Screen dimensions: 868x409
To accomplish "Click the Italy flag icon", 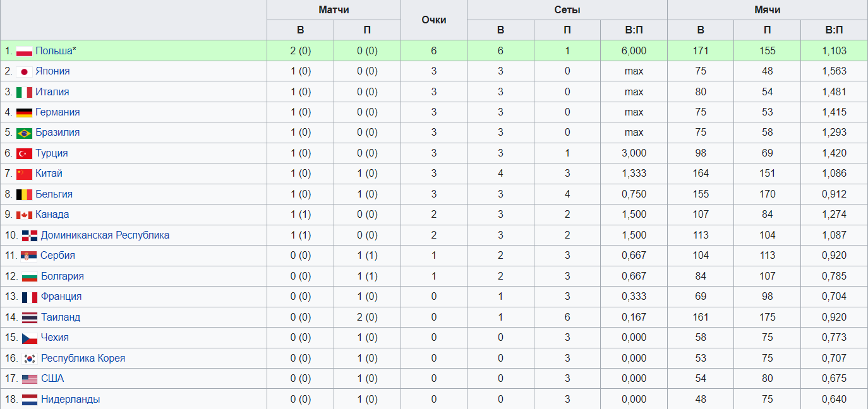I will [x=24, y=92].
